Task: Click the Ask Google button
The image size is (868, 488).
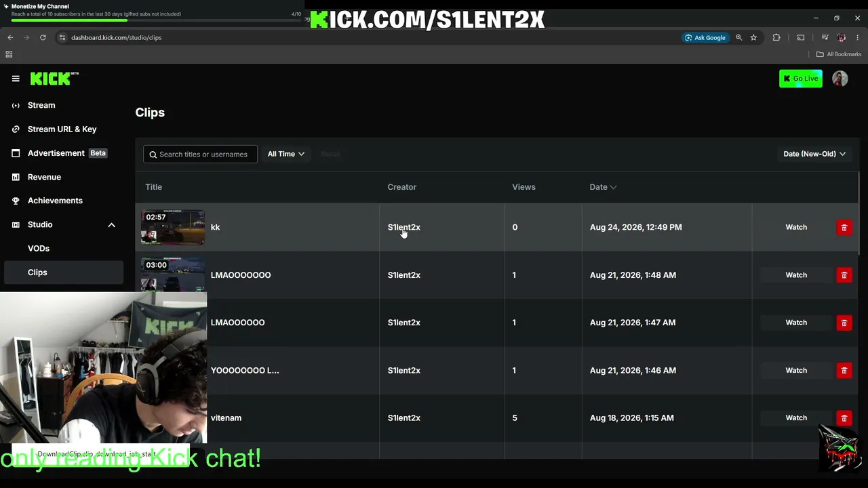Action: coord(705,37)
